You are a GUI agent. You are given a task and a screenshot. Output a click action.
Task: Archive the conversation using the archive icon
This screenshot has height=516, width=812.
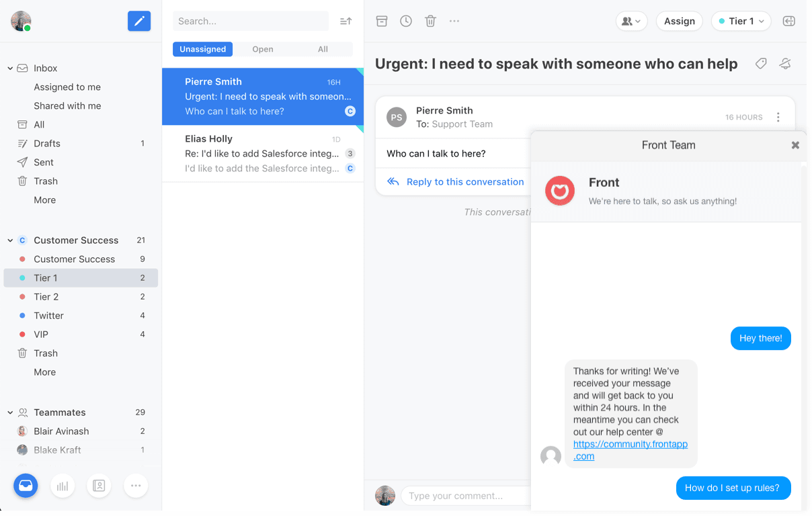(x=382, y=21)
